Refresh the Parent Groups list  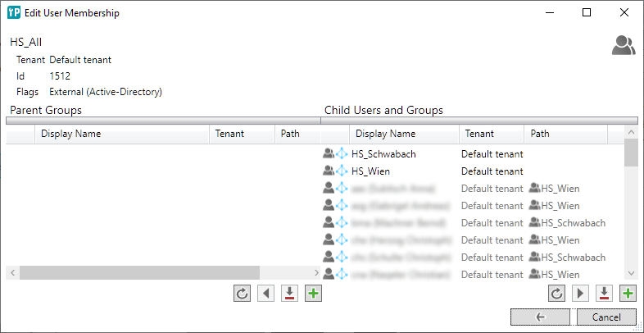click(x=242, y=294)
